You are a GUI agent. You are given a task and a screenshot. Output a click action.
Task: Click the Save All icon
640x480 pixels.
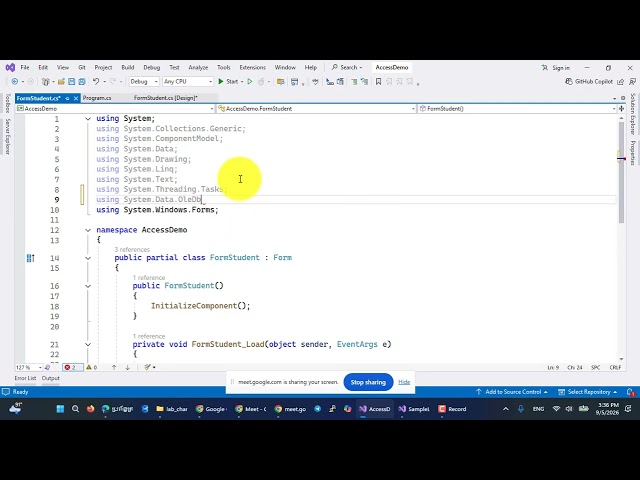[x=82, y=82]
